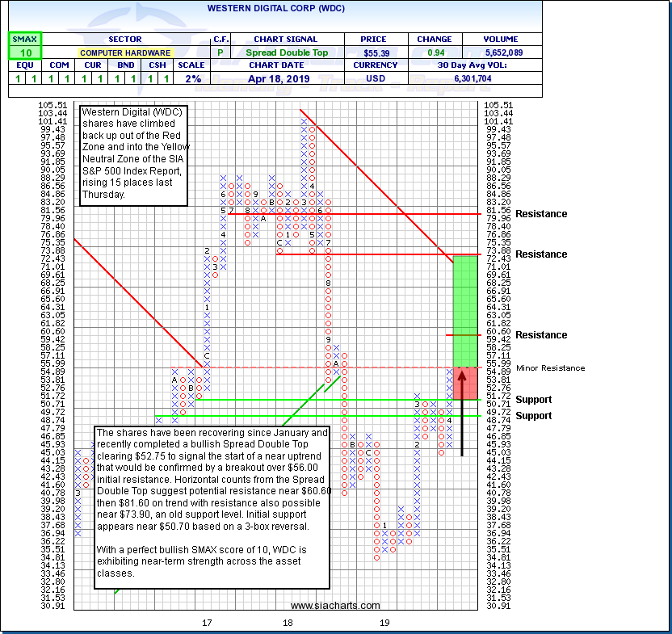Click the lower Support label near 49.72
672x634 pixels.
click(x=534, y=416)
